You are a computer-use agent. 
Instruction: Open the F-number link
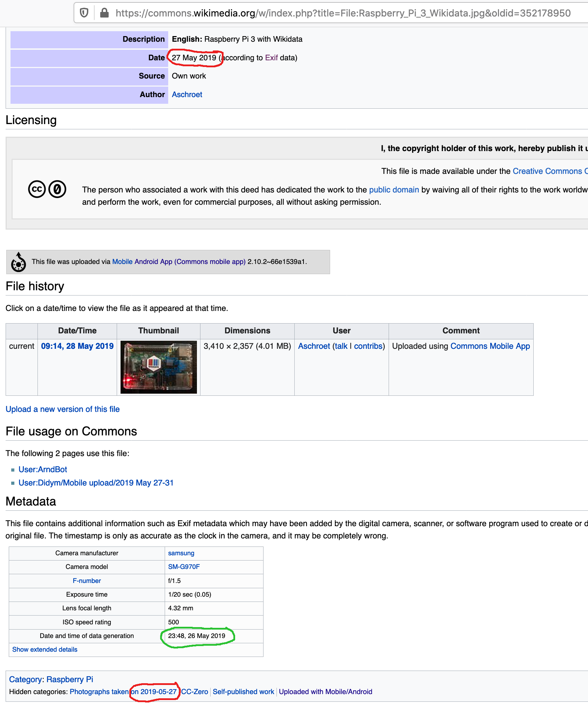click(x=87, y=581)
